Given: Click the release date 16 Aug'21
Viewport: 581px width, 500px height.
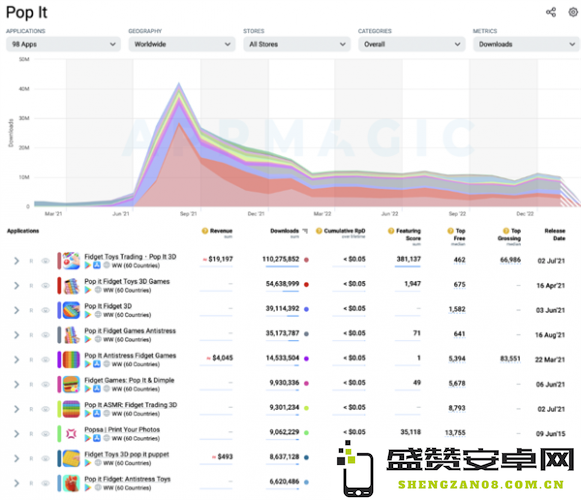Looking at the screenshot, I should click(x=550, y=335).
